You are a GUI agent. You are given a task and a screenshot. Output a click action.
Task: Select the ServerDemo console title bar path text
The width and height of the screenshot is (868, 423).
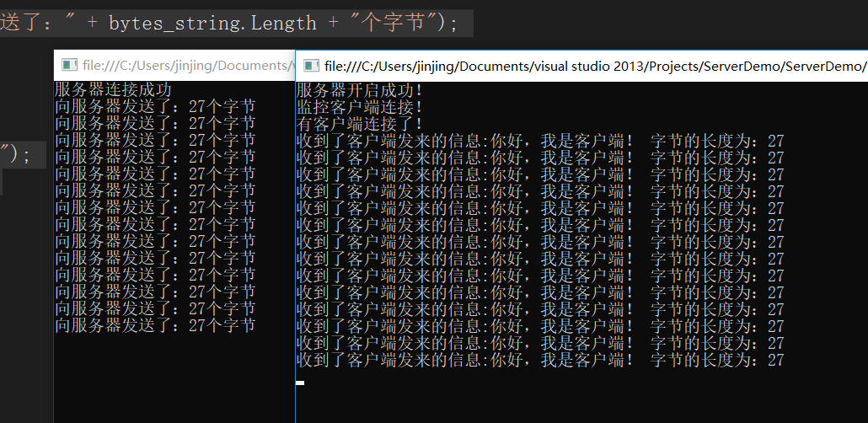tap(596, 66)
